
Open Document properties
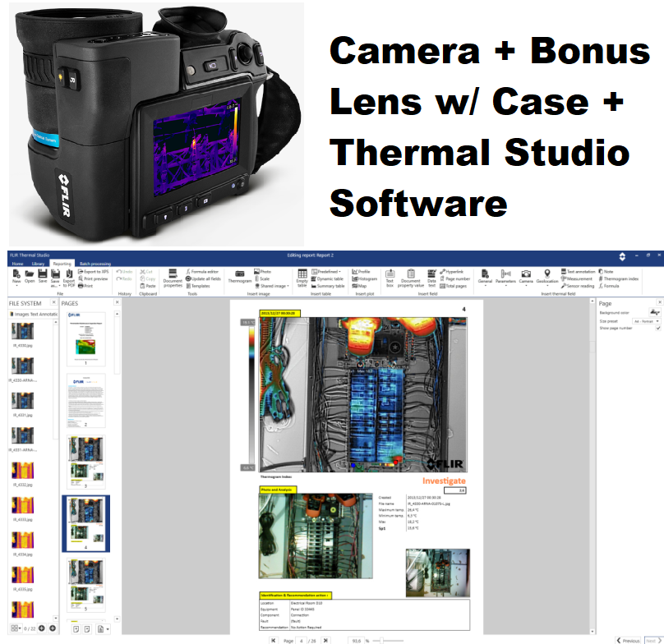[x=173, y=278]
